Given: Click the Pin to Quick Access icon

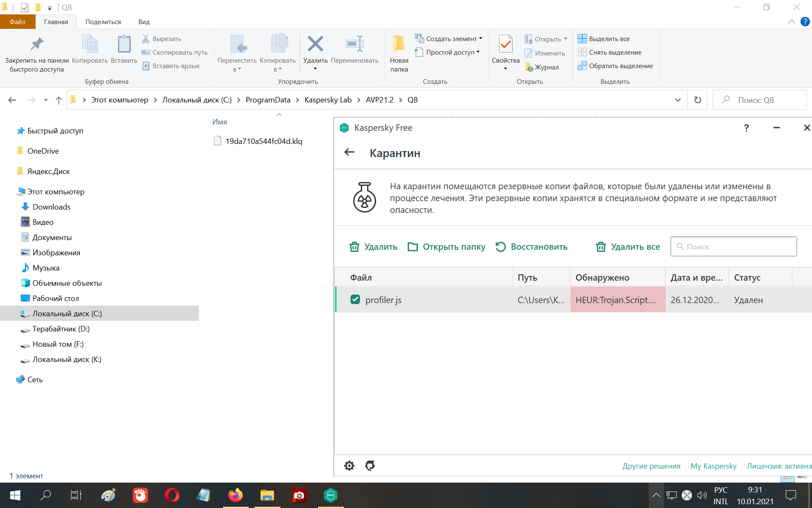Looking at the screenshot, I should coord(37,44).
